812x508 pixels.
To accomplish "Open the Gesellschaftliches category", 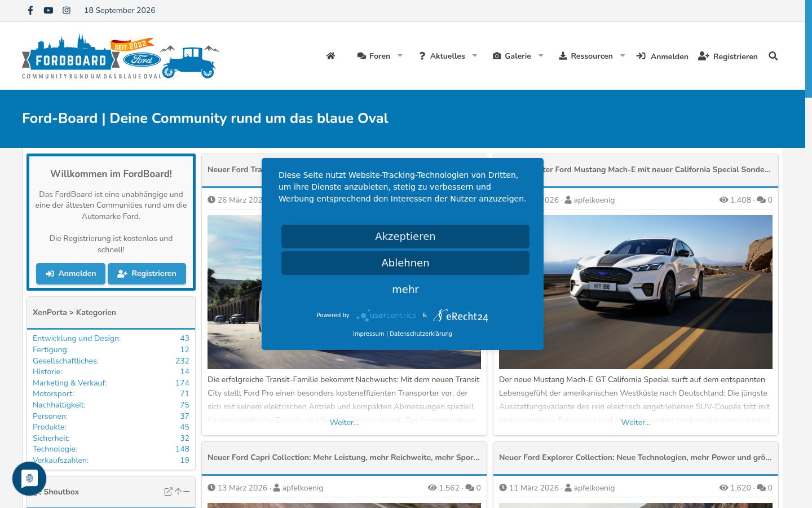I will tap(65, 361).
